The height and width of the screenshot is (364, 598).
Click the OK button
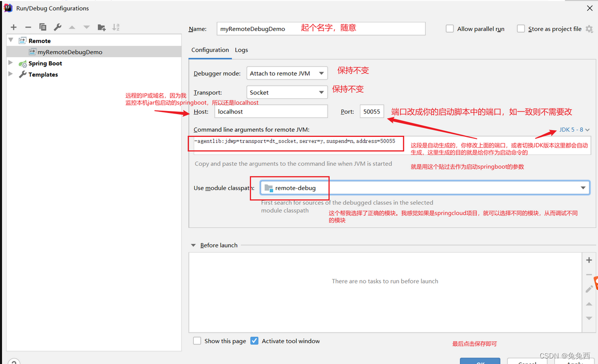tap(480, 361)
